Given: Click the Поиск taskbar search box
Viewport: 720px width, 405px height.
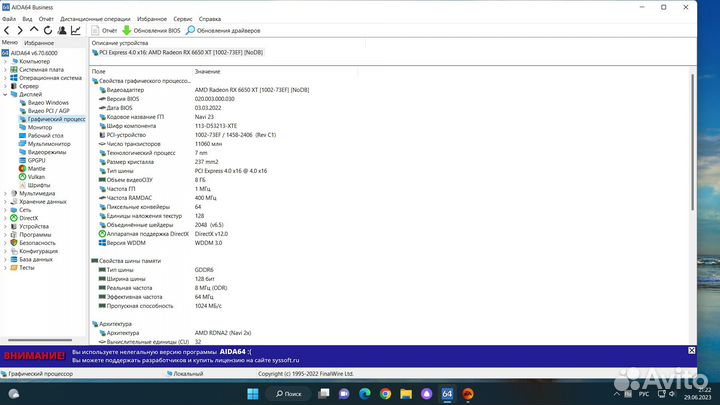Looking at the screenshot, I should pyautogui.click(x=288, y=394).
